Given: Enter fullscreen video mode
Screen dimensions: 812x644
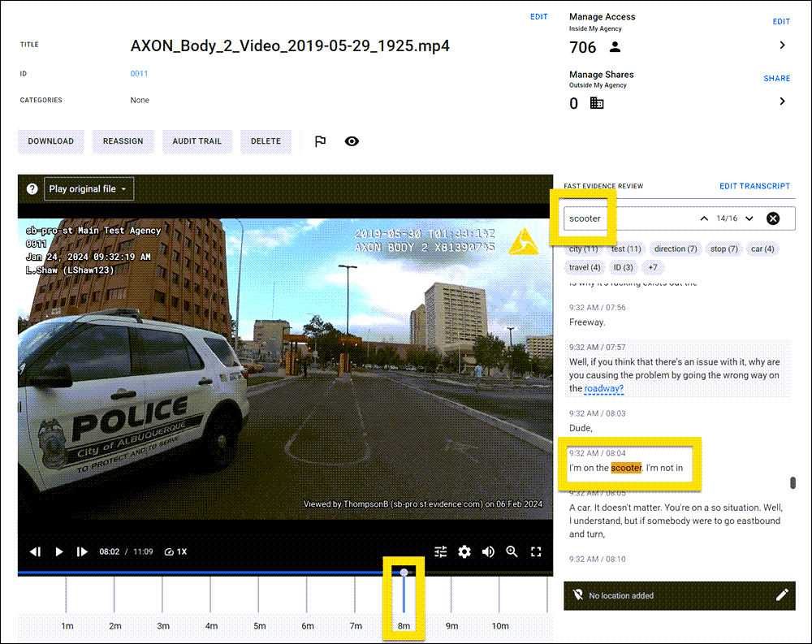Looking at the screenshot, I should pyautogui.click(x=536, y=551).
